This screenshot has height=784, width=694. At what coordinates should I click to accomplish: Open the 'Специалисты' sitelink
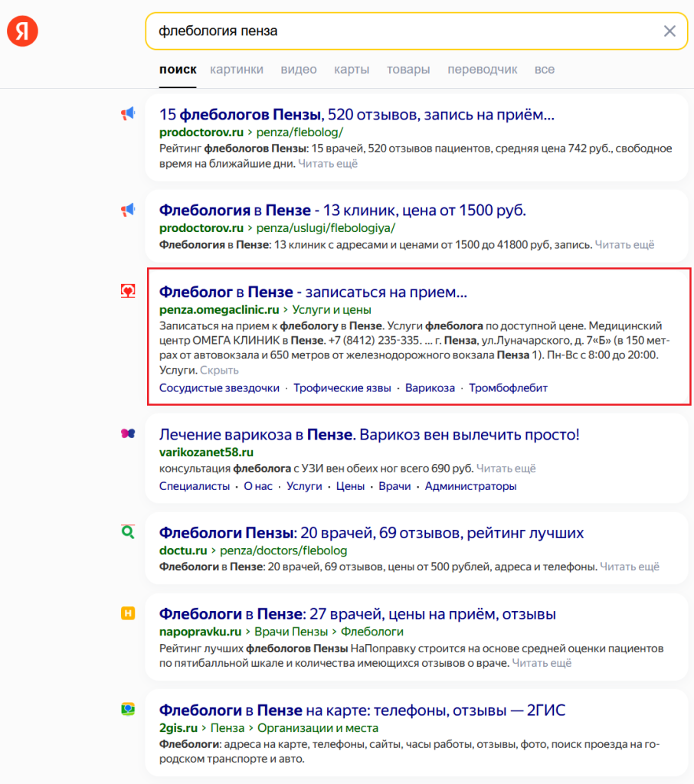click(x=195, y=486)
